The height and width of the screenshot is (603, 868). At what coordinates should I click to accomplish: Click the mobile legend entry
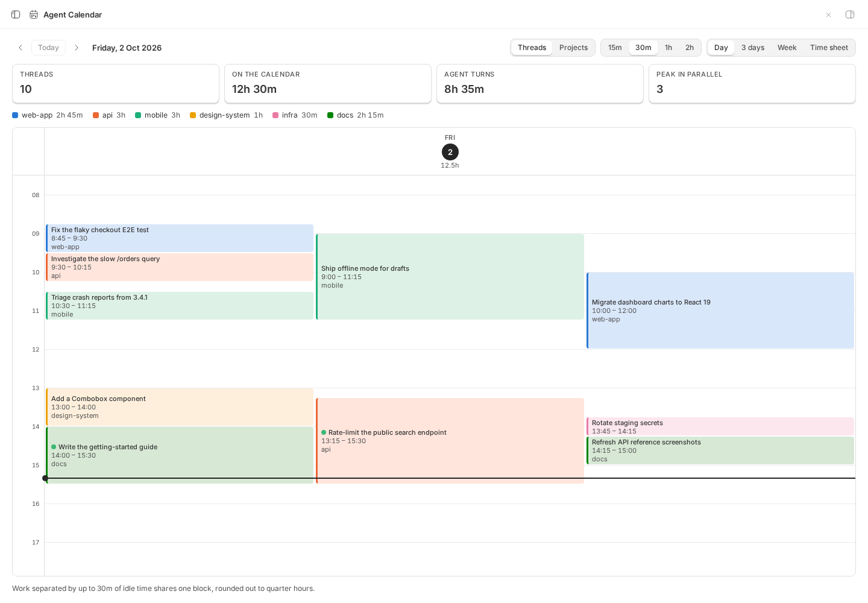pos(157,115)
